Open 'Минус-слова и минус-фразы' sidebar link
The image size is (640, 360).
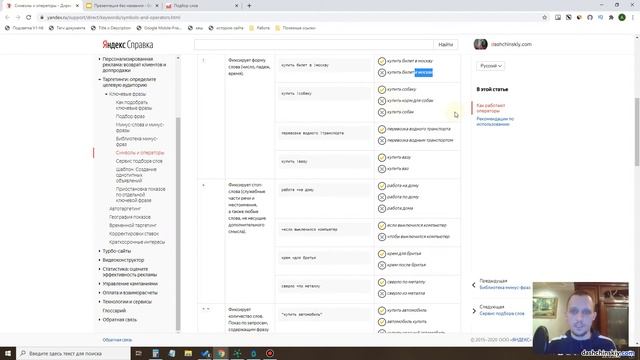click(x=140, y=127)
